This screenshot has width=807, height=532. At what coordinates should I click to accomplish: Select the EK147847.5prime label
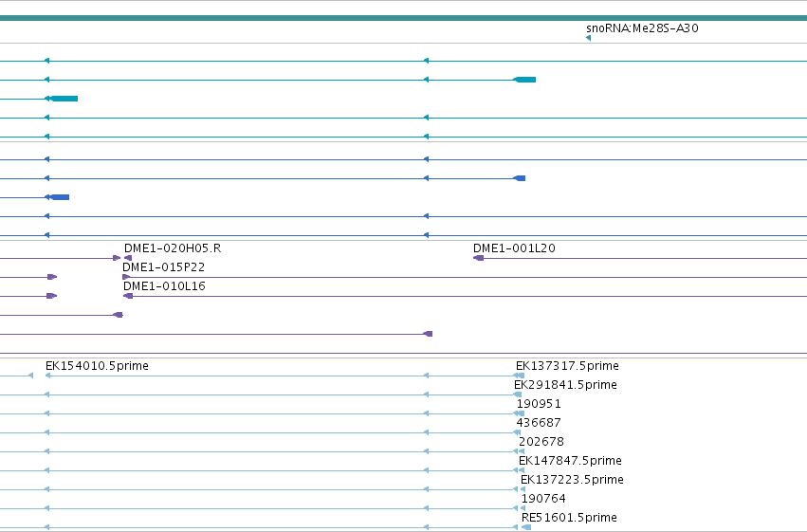click(570, 461)
